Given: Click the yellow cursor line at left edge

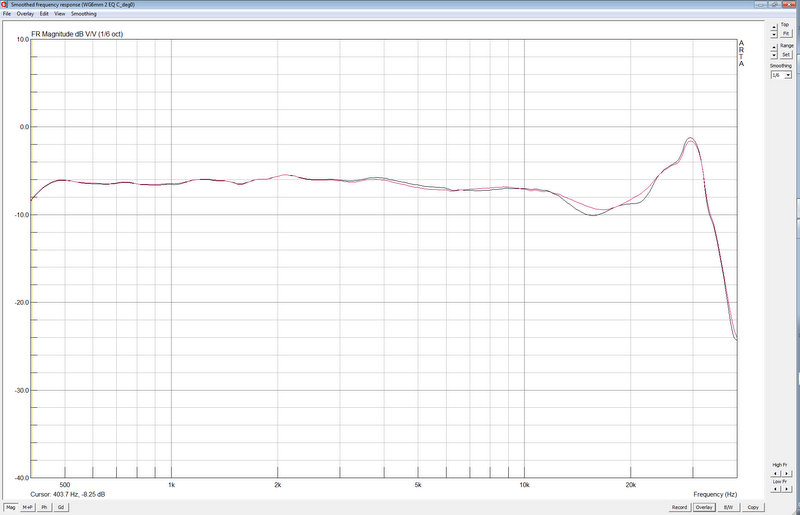Looking at the screenshot, I should click(x=31, y=258).
